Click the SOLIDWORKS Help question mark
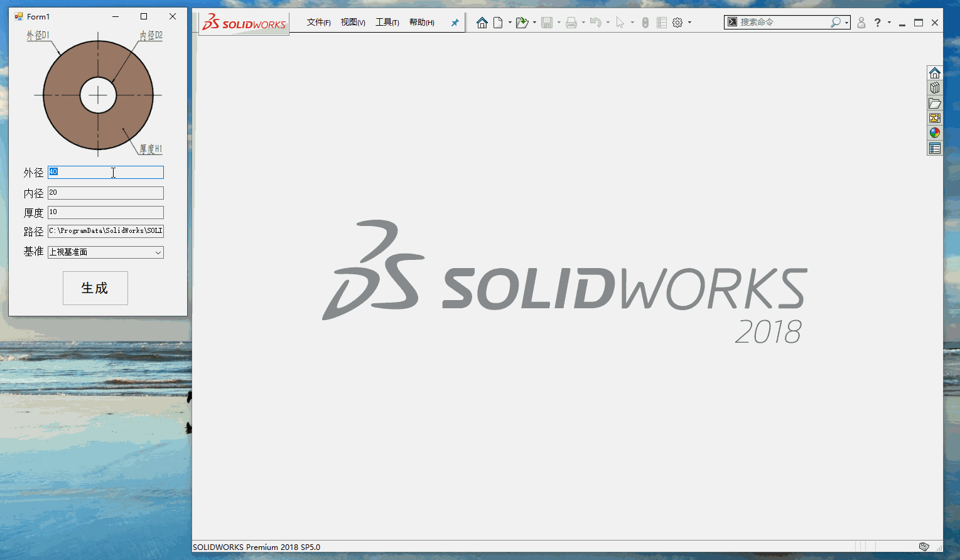Image resolution: width=960 pixels, height=560 pixels. click(877, 22)
